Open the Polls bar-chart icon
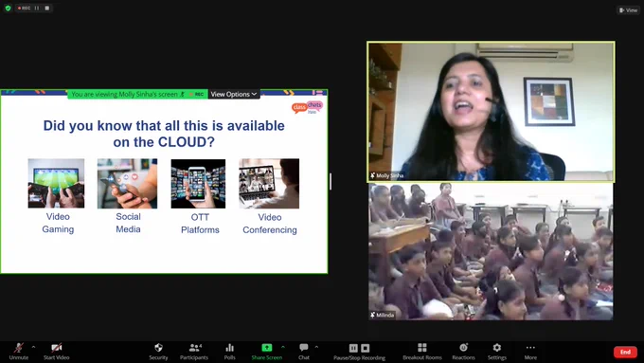Screen dimensions: 644x363 229,352
